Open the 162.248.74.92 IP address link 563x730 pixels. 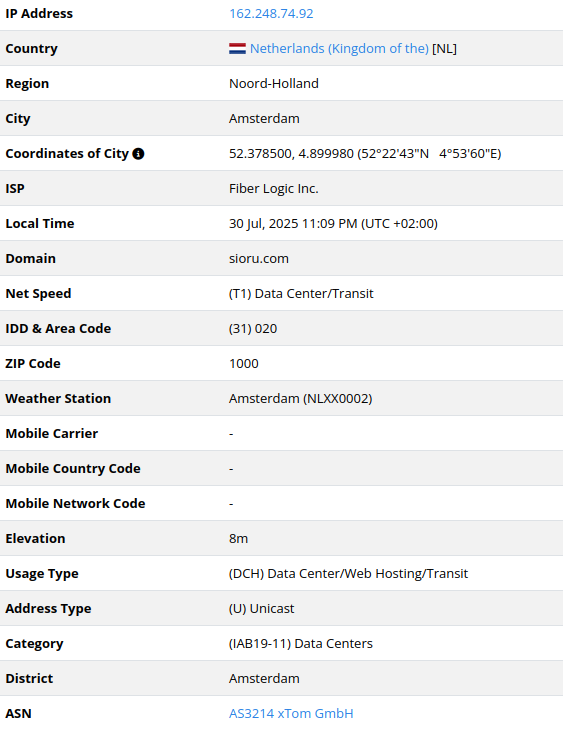point(271,14)
